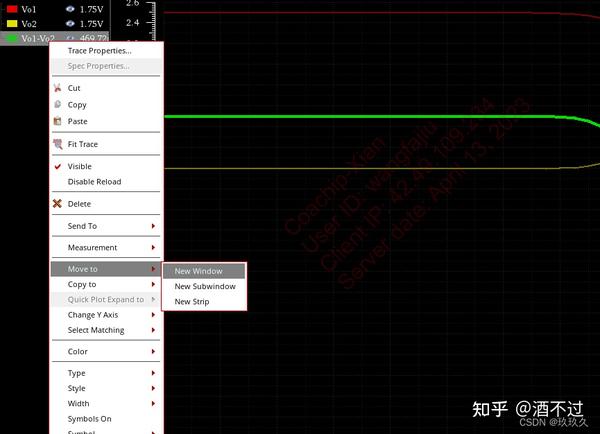Image resolution: width=600 pixels, height=434 pixels.
Task: Expand the Type submenu arrow
Action: pyautogui.click(x=153, y=373)
